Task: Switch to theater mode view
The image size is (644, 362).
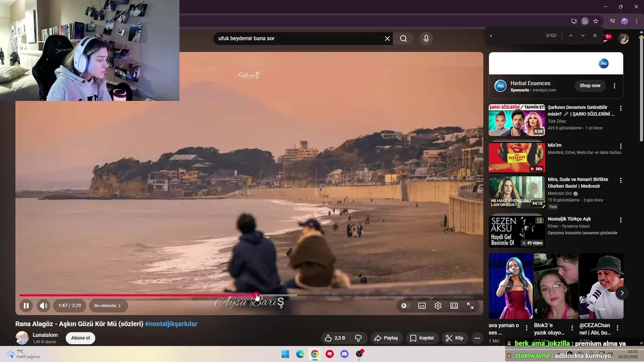Action: pos(454,306)
